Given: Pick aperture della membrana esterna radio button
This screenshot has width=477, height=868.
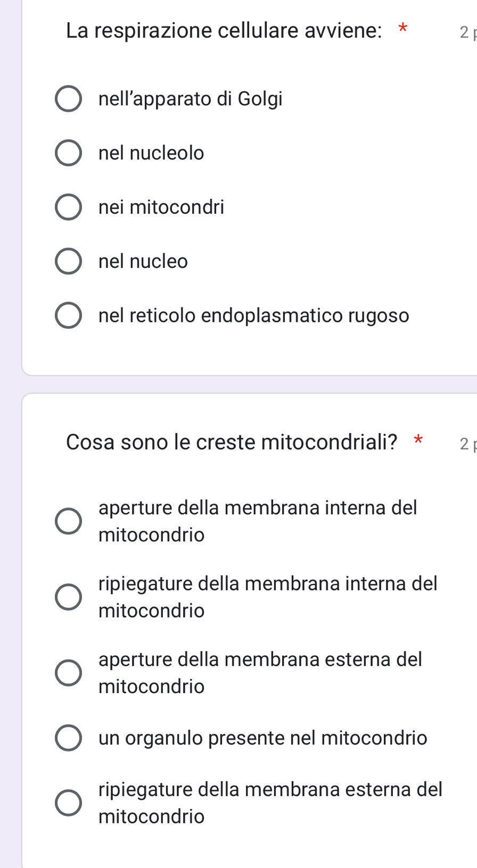Looking at the screenshot, I should click(x=69, y=673).
